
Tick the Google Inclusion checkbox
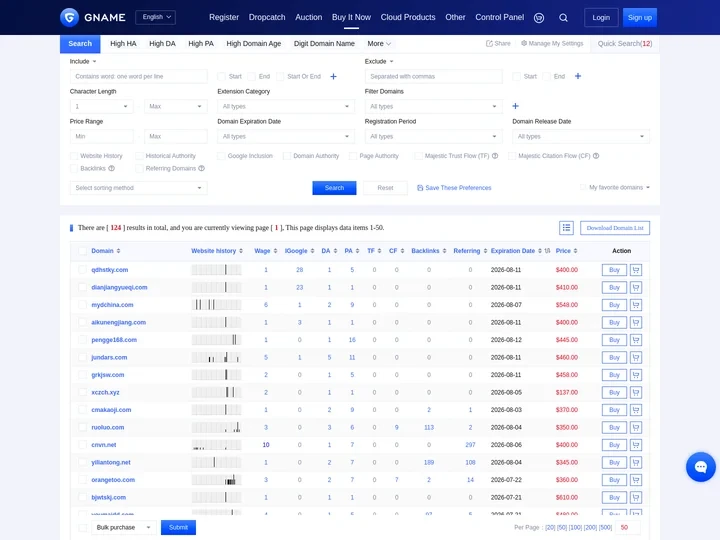point(221,156)
